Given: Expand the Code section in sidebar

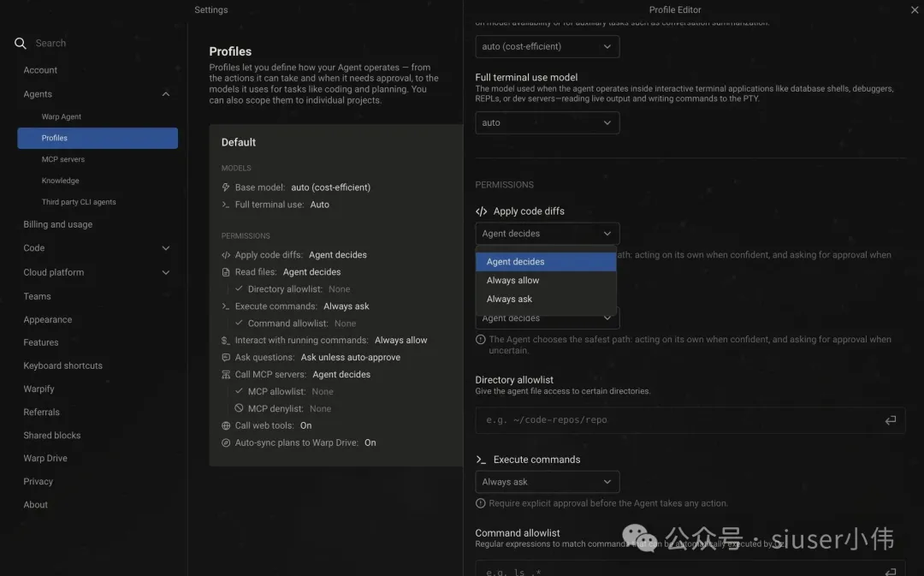Looking at the screenshot, I should click(x=166, y=248).
